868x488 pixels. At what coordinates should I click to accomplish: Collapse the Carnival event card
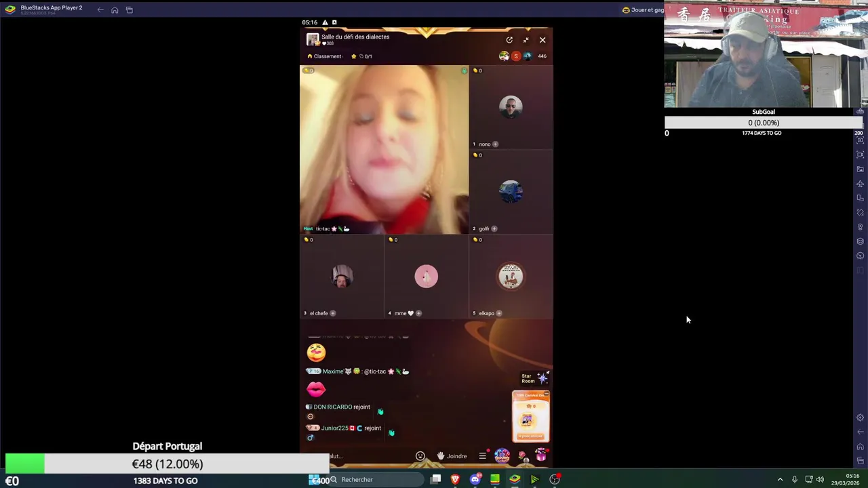pos(547,394)
